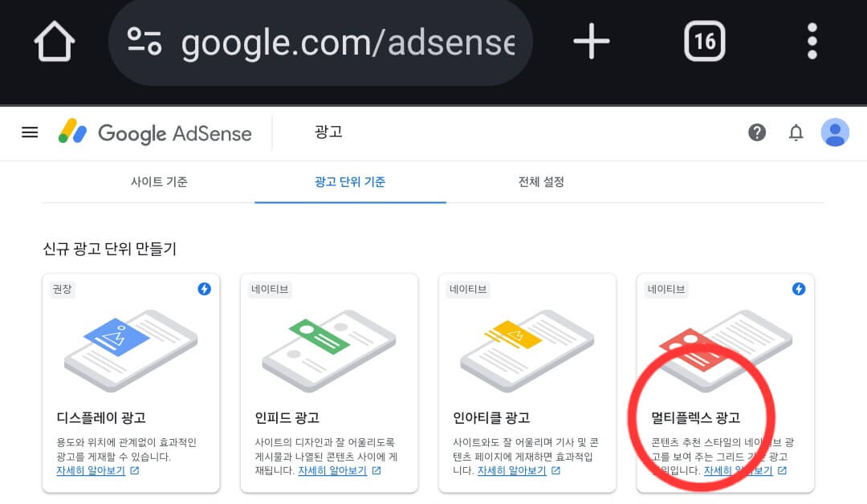The width and height of the screenshot is (867, 504).
Task: Click the 권장 badge on display card
Action: [62, 289]
